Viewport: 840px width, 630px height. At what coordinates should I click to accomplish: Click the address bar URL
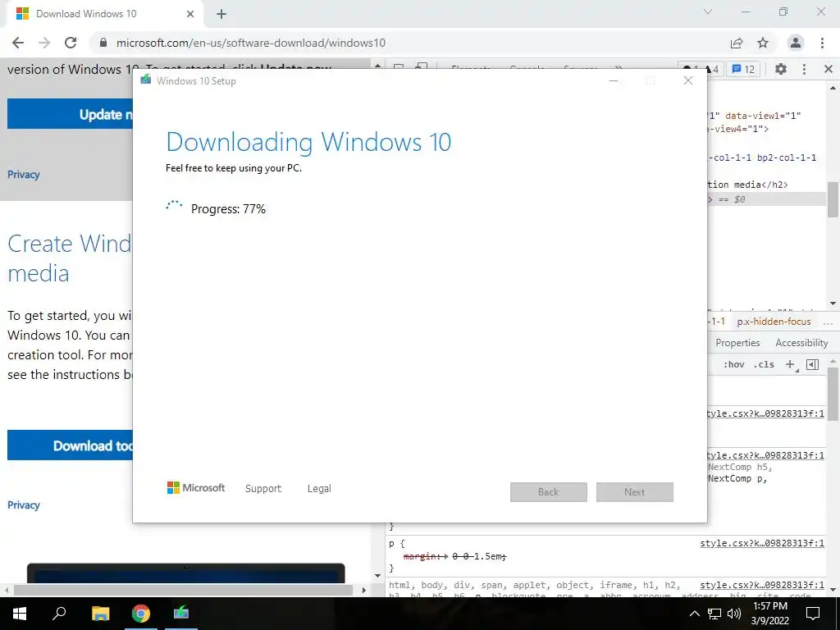[x=251, y=43]
